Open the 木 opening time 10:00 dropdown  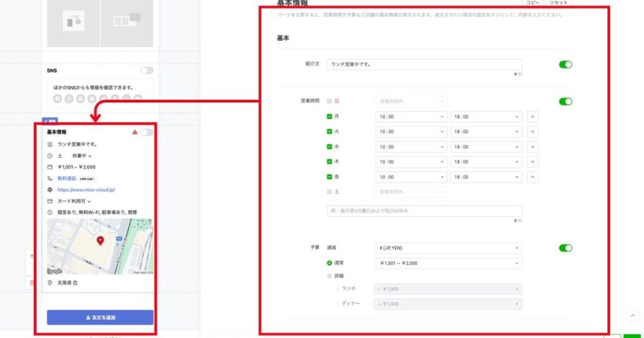pos(411,161)
